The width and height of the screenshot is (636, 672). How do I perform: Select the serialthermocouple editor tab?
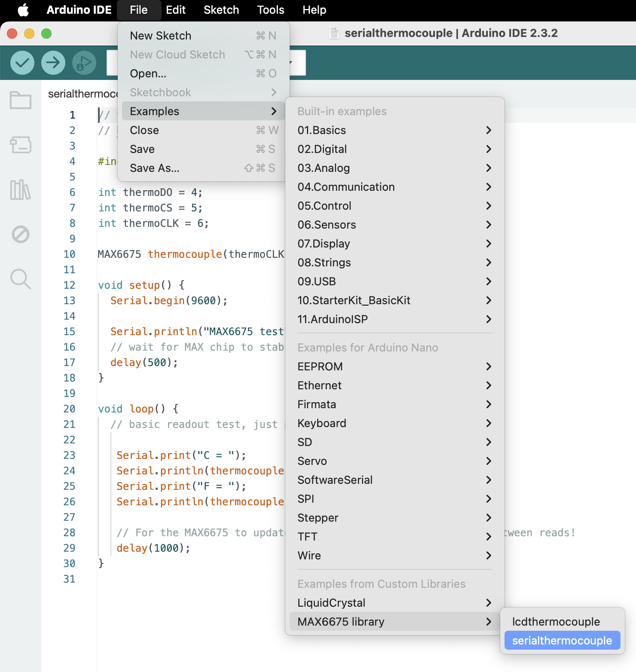tap(83, 94)
